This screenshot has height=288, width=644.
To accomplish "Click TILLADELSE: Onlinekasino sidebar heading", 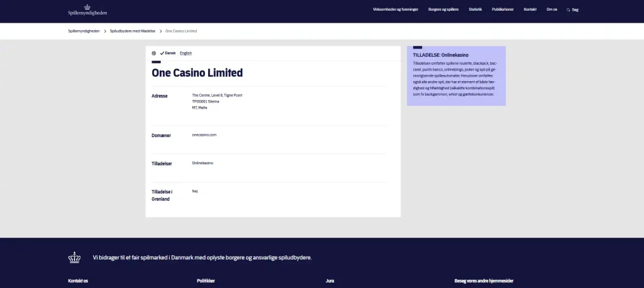I will click(441, 55).
